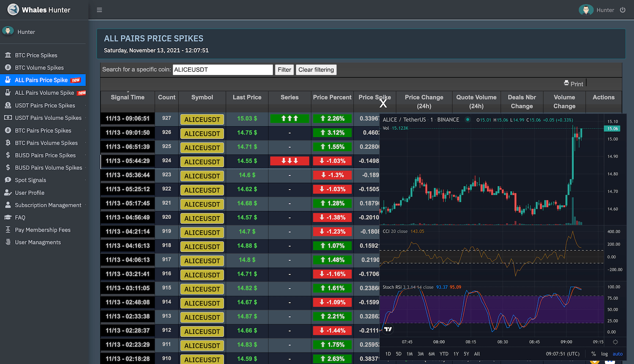The height and width of the screenshot is (364, 634).
Task: Click the Whales Hunter logo icon
Action: click(14, 9)
